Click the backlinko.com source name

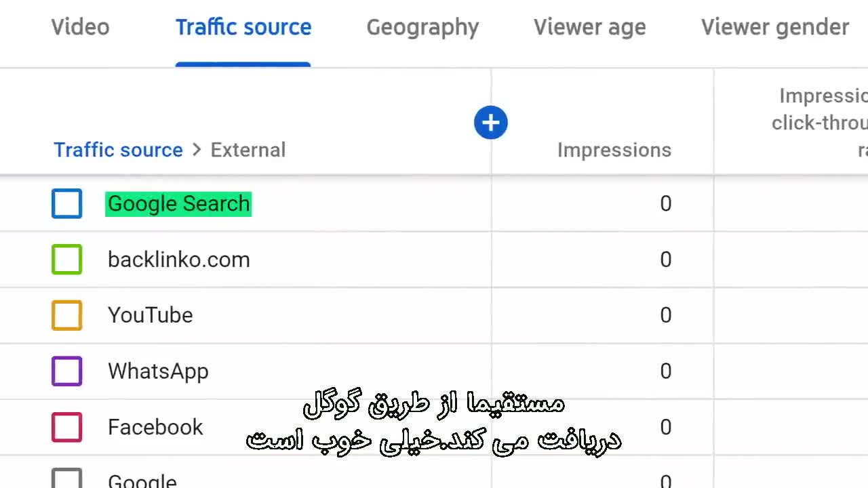(178, 260)
